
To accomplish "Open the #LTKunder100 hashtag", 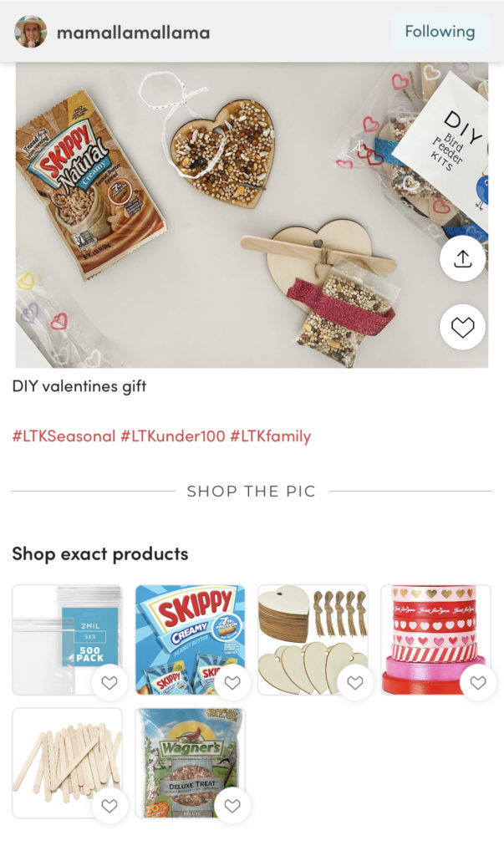I will [172, 436].
